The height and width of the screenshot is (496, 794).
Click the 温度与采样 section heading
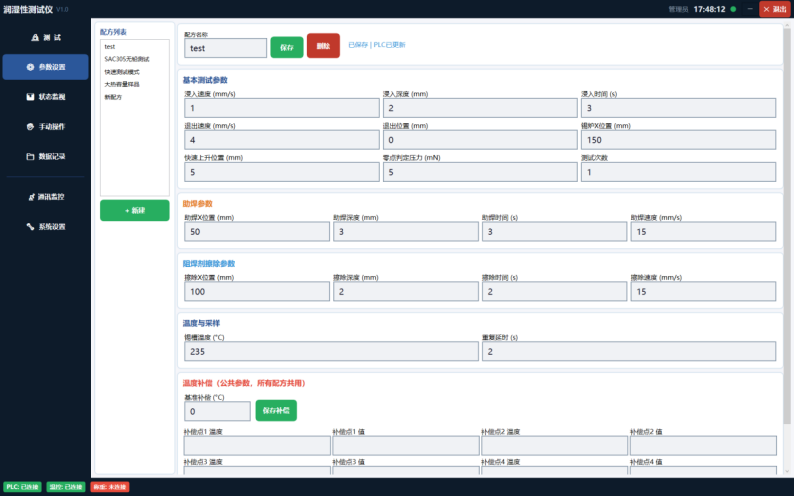[201, 323]
